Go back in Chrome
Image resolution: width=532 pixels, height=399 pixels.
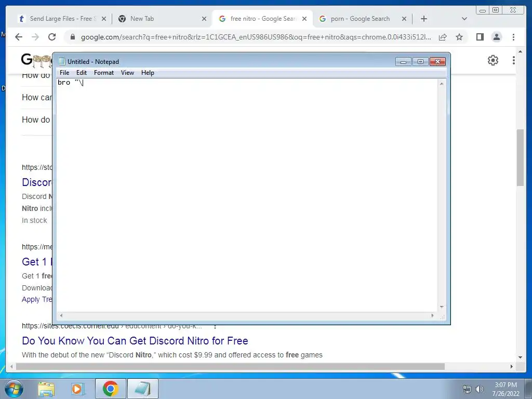coord(19,37)
